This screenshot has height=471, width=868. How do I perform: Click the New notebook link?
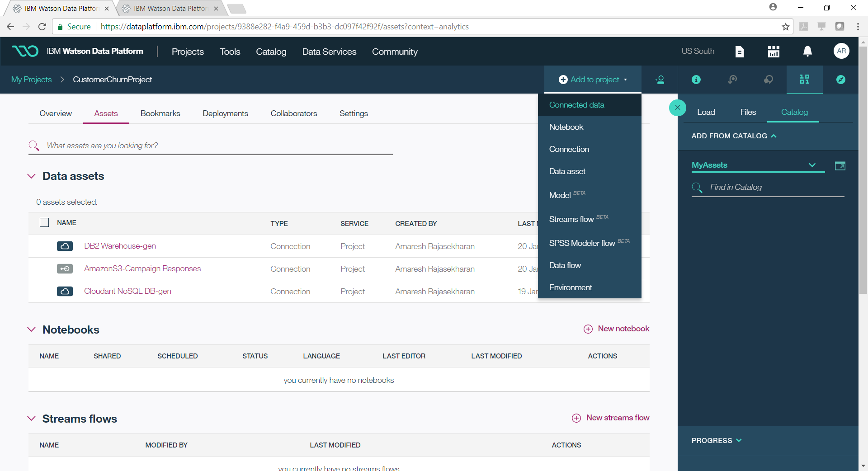click(x=623, y=329)
